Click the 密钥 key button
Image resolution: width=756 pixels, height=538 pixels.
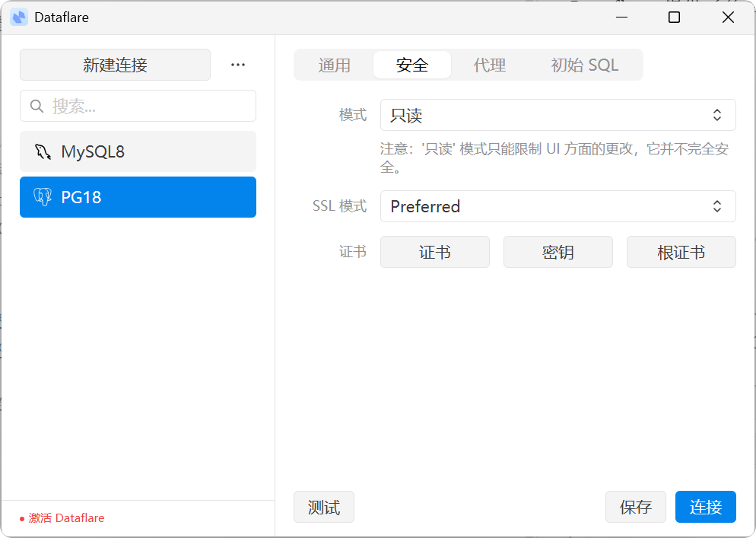click(557, 252)
